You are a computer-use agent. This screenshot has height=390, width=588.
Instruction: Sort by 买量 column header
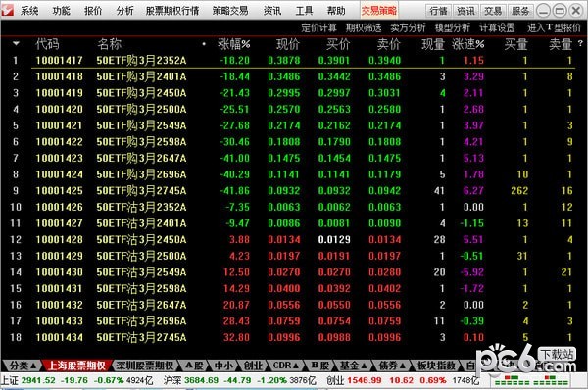pos(516,44)
